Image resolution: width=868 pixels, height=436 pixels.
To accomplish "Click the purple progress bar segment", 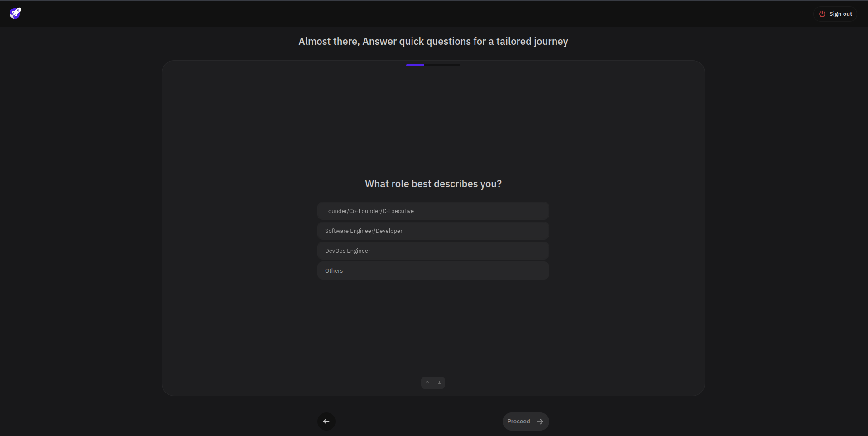I will [x=415, y=65].
